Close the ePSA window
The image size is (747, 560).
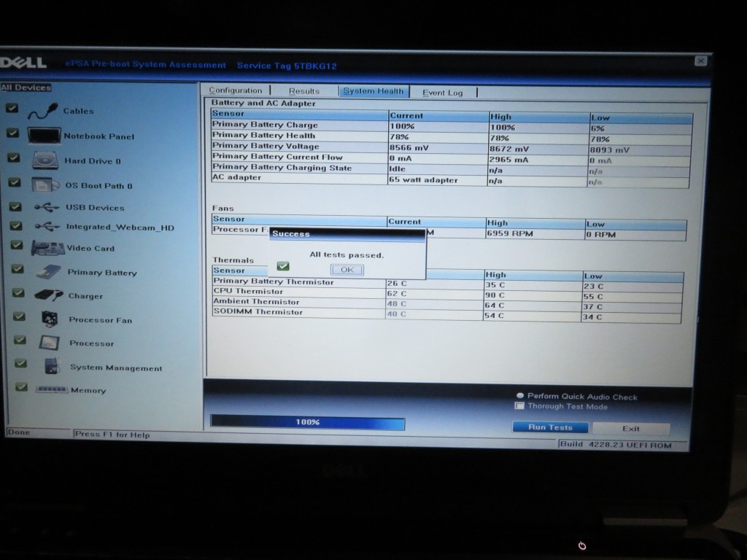[701, 61]
